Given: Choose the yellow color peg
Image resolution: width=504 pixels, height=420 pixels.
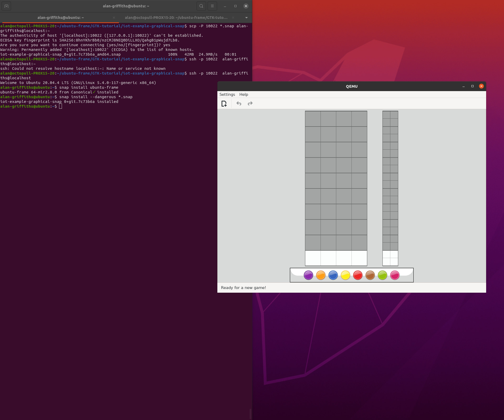Looking at the screenshot, I should pos(345,275).
